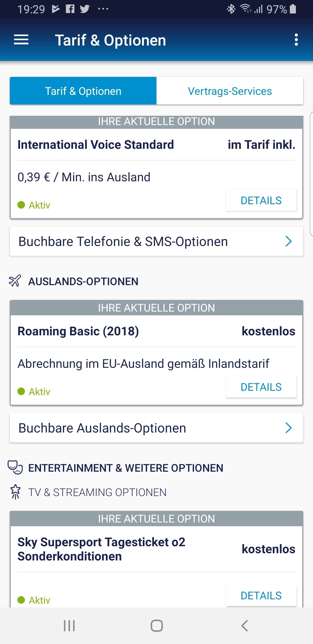Tap the theater masks entertainment icon
The height and width of the screenshot is (644, 313).
point(15,467)
